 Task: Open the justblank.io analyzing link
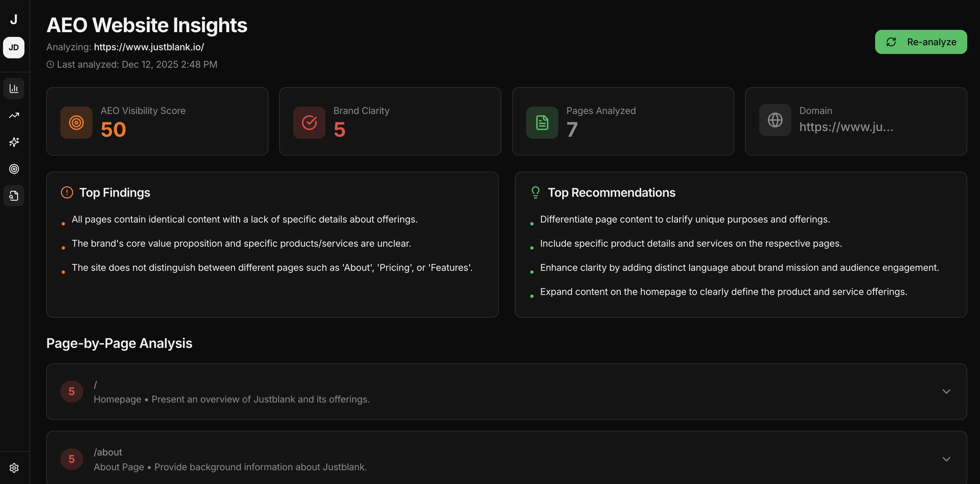(149, 47)
